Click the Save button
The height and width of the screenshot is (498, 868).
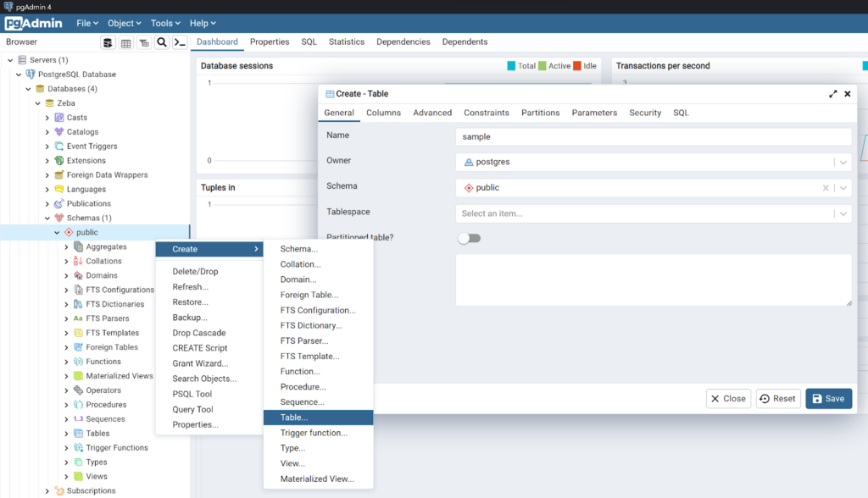[828, 399]
